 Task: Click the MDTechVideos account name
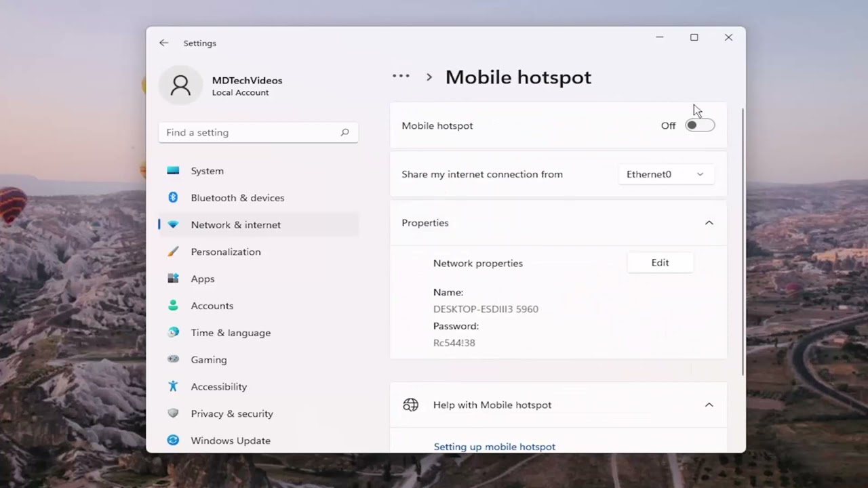247,80
